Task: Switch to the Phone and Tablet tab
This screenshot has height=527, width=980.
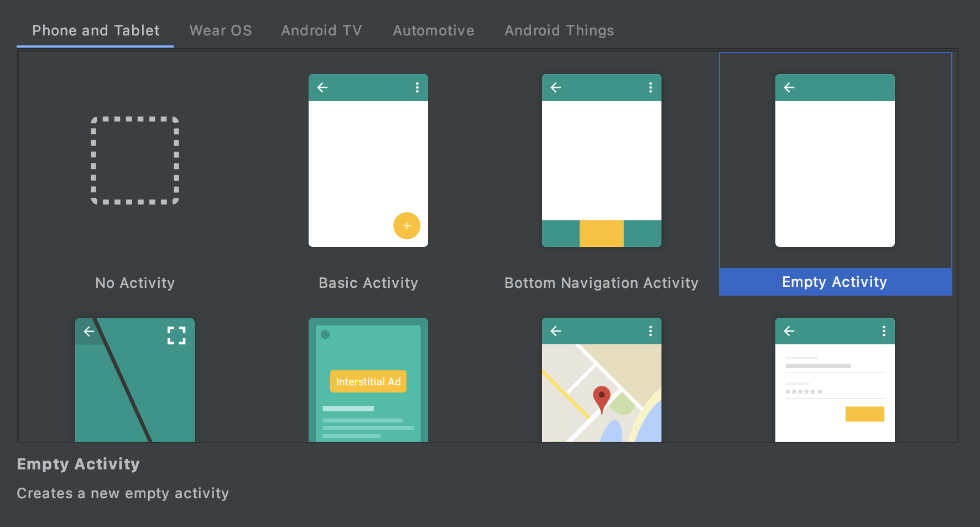Action: [x=96, y=30]
